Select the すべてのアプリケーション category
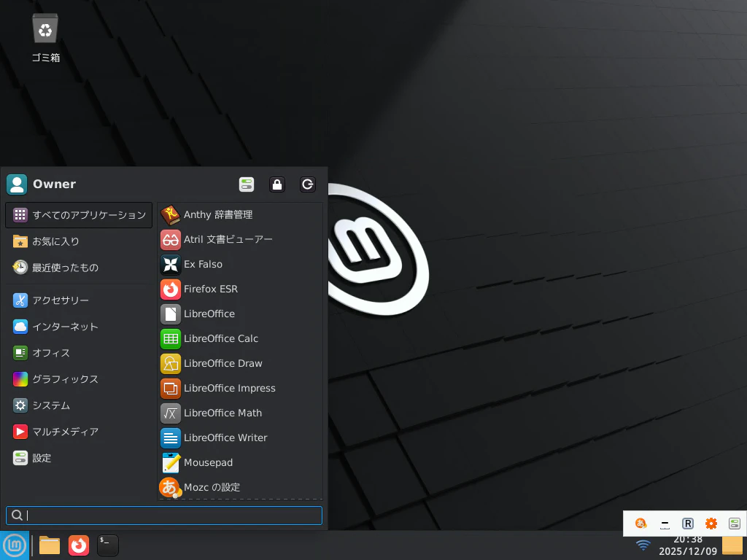 pos(79,215)
